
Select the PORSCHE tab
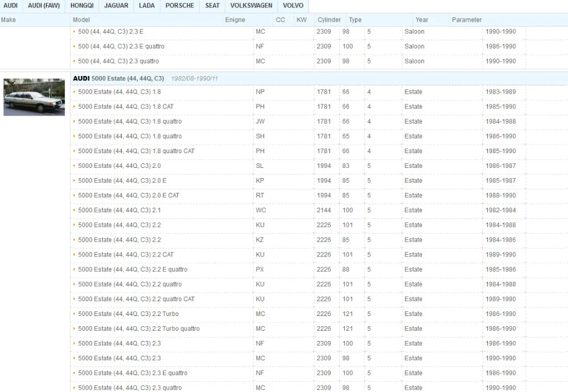click(179, 6)
